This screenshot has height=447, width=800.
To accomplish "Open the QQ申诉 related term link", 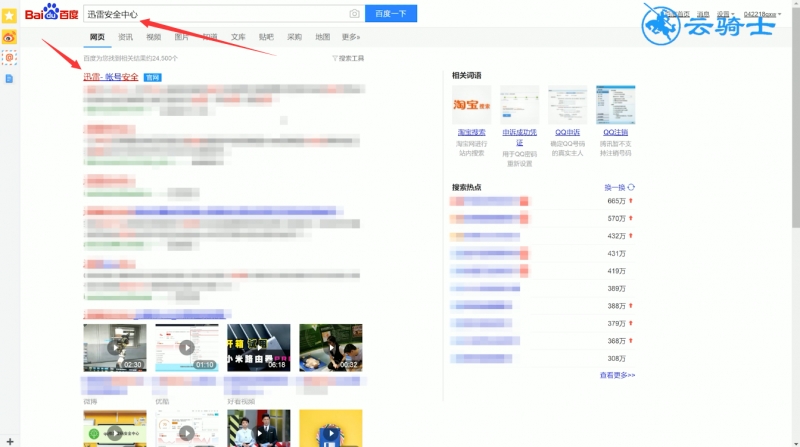I will pos(567,132).
